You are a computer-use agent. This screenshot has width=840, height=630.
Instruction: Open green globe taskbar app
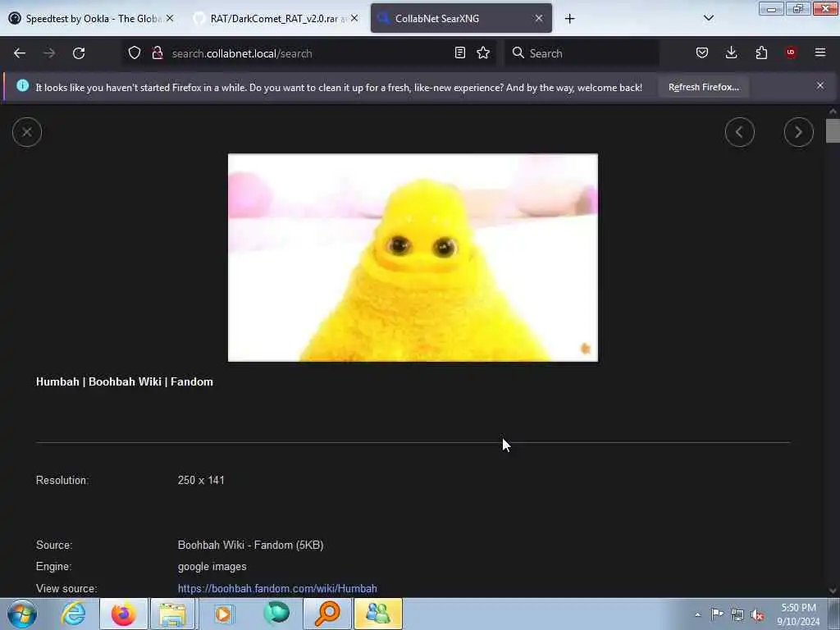tap(276, 614)
